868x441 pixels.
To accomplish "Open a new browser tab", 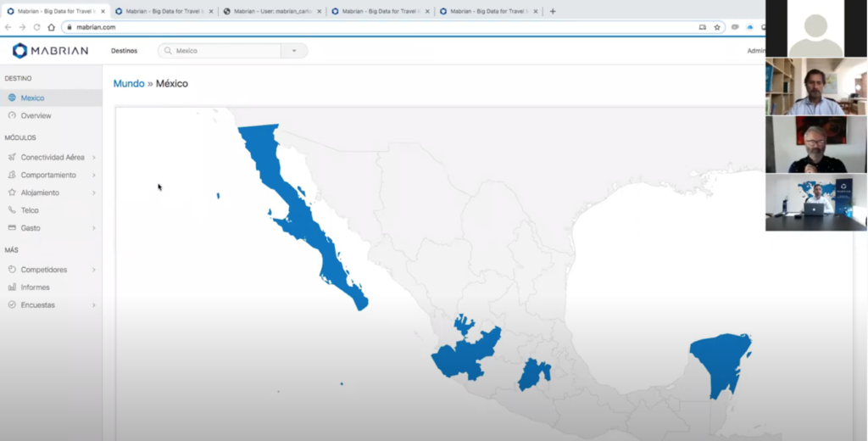I will click(553, 11).
